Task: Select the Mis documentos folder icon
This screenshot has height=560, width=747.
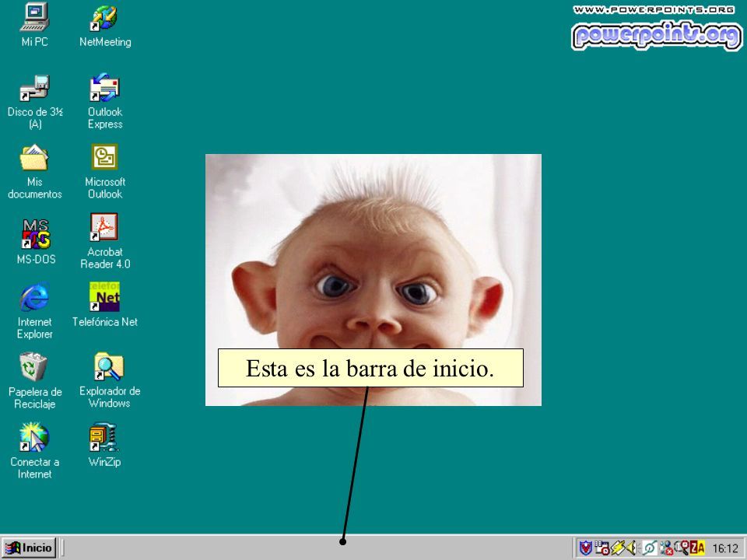Action: pos(34,171)
